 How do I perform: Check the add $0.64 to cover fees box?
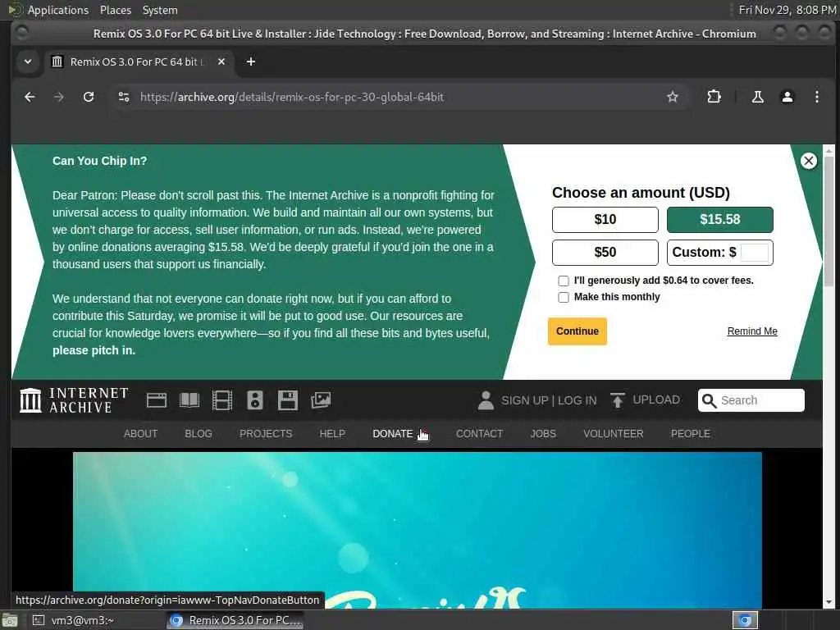[x=563, y=281]
